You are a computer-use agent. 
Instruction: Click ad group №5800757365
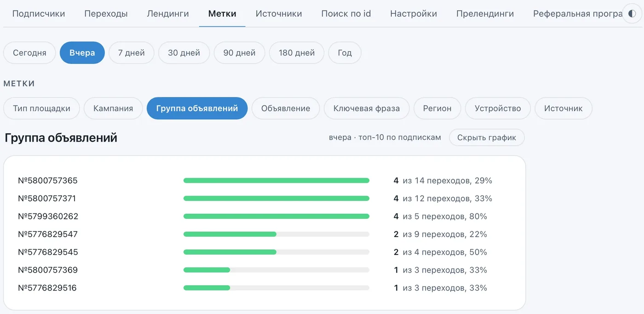click(48, 181)
